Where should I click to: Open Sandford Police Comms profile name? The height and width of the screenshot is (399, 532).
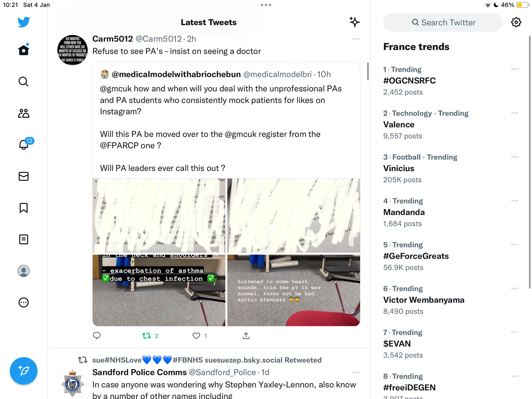(x=139, y=372)
